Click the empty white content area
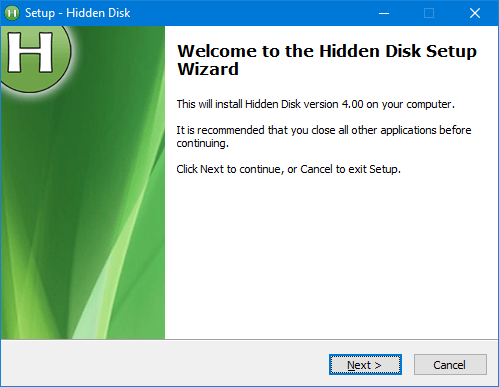The image size is (499, 387). pyautogui.click(x=330, y=257)
